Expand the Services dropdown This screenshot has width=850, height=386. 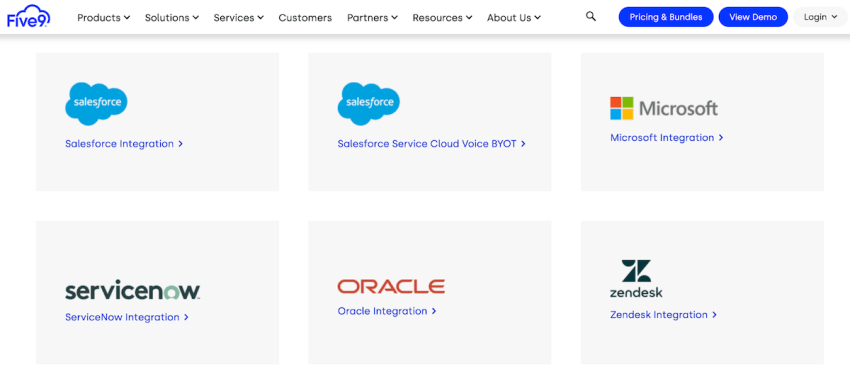(239, 17)
